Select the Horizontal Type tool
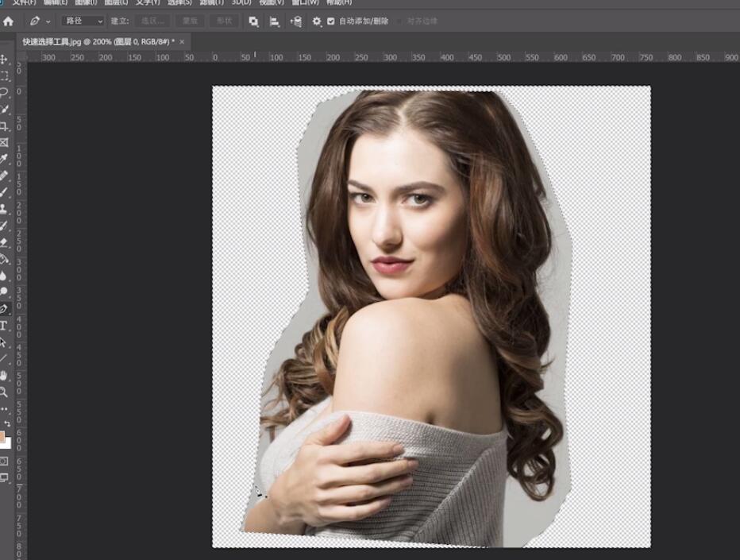740x560 pixels. click(x=4, y=326)
